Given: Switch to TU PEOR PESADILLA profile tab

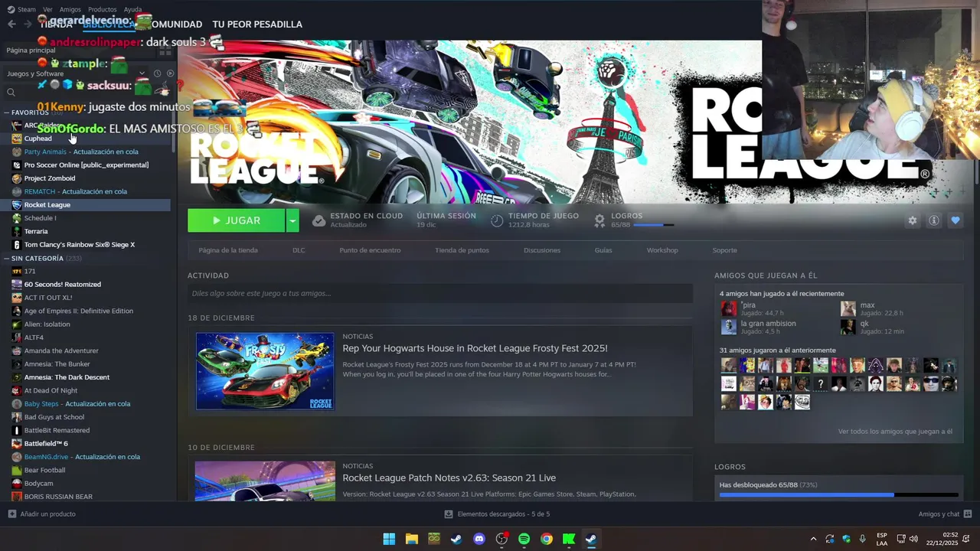Looking at the screenshot, I should pos(257,24).
